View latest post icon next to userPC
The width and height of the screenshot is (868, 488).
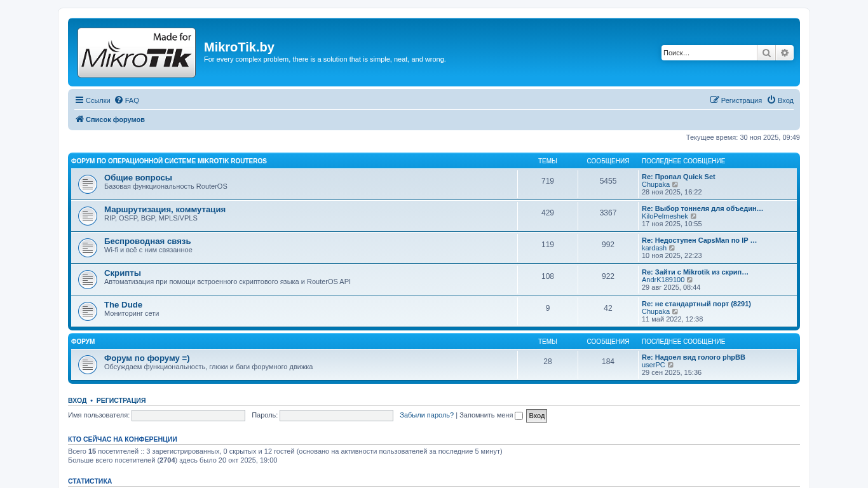point(671,365)
